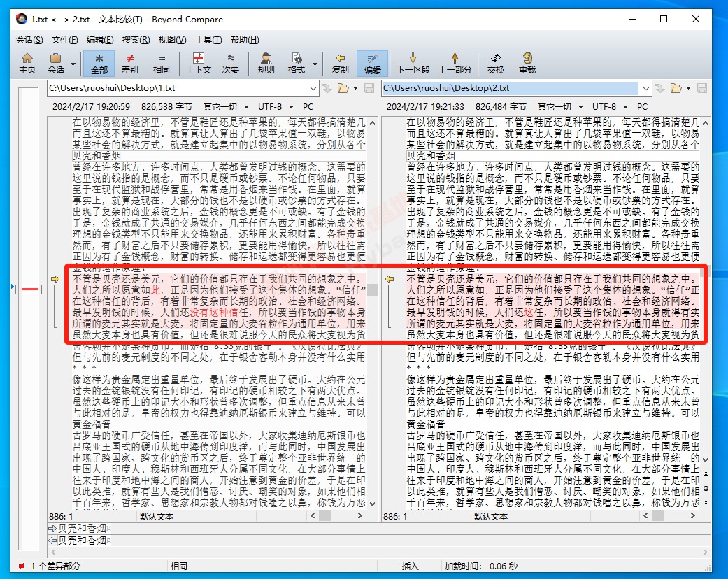Open the 帮助(H) menu
This screenshot has height=579, width=728.
(x=245, y=40)
